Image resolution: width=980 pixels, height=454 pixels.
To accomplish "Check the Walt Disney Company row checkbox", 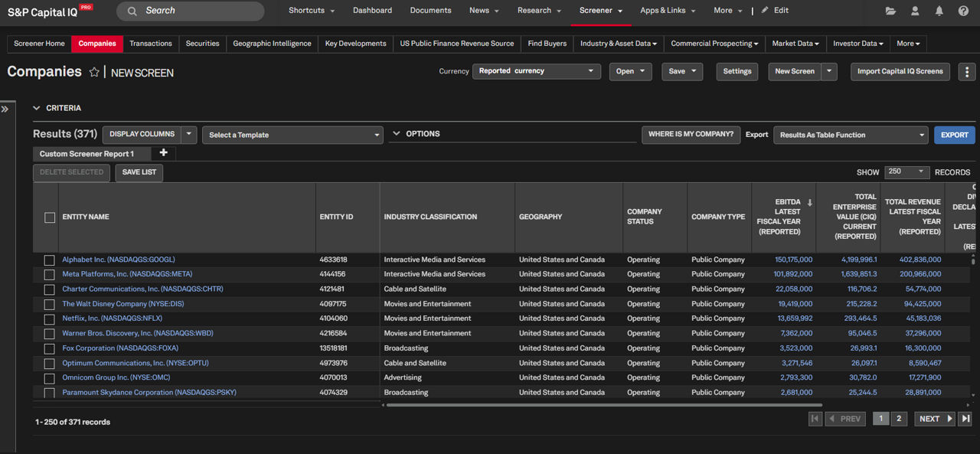I will [x=49, y=305].
